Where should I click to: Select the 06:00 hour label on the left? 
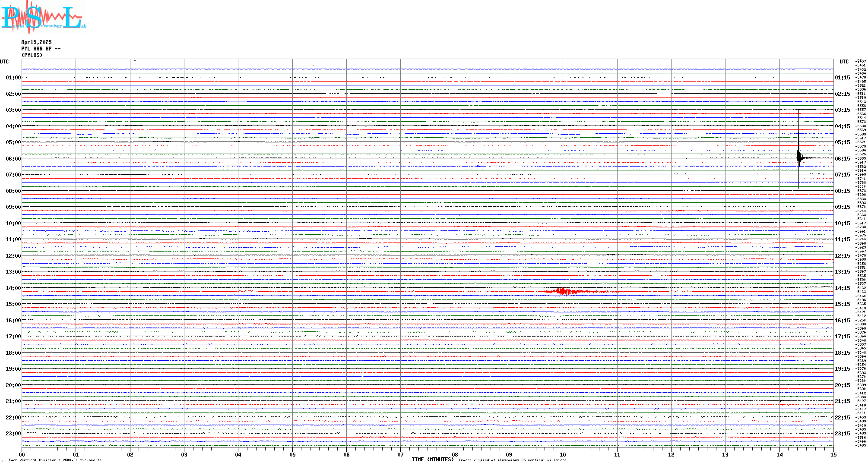point(13,159)
